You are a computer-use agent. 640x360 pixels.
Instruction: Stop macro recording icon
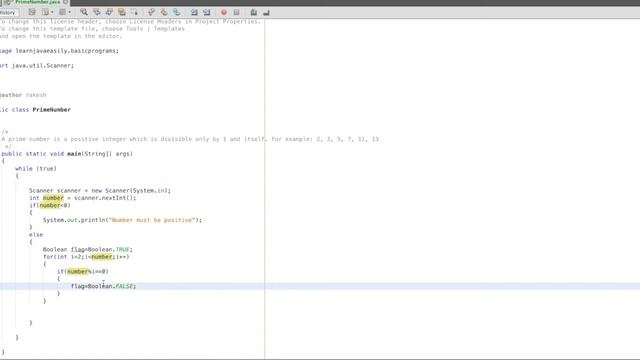click(236, 12)
